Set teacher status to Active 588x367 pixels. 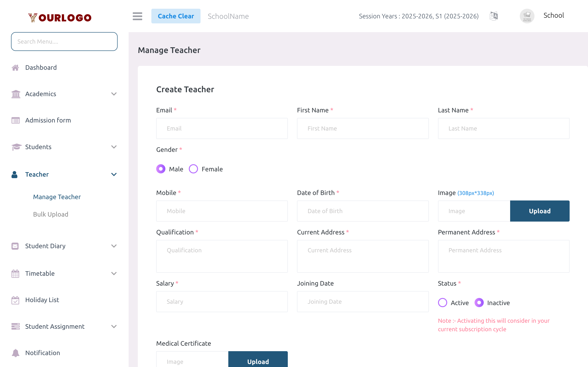[x=442, y=303]
